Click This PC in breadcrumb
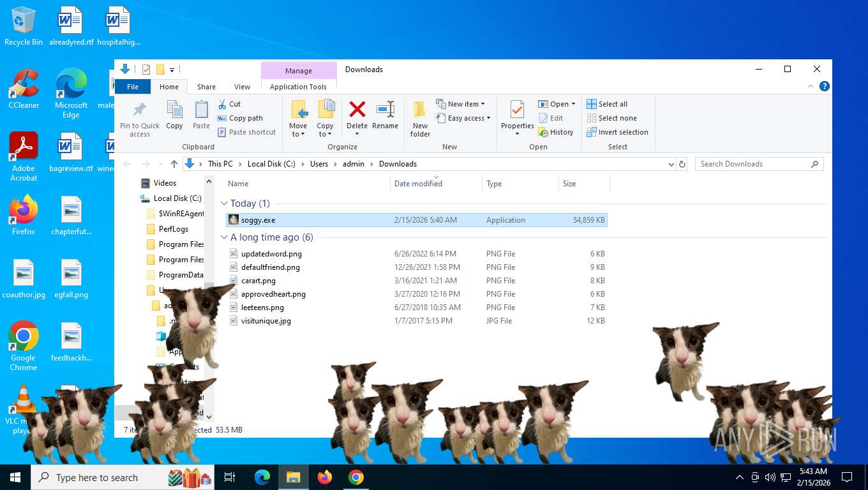Image resolution: width=868 pixels, height=490 pixels. click(x=220, y=164)
